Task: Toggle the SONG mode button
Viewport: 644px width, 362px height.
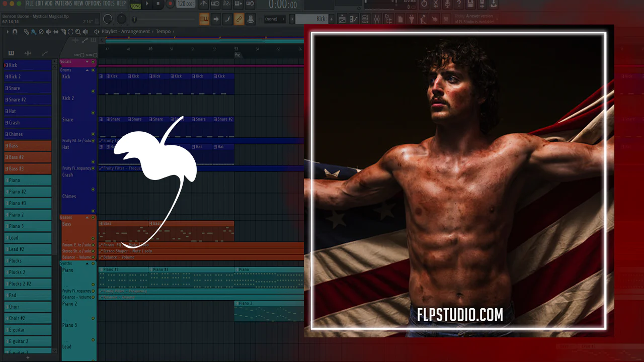Action: point(136,5)
